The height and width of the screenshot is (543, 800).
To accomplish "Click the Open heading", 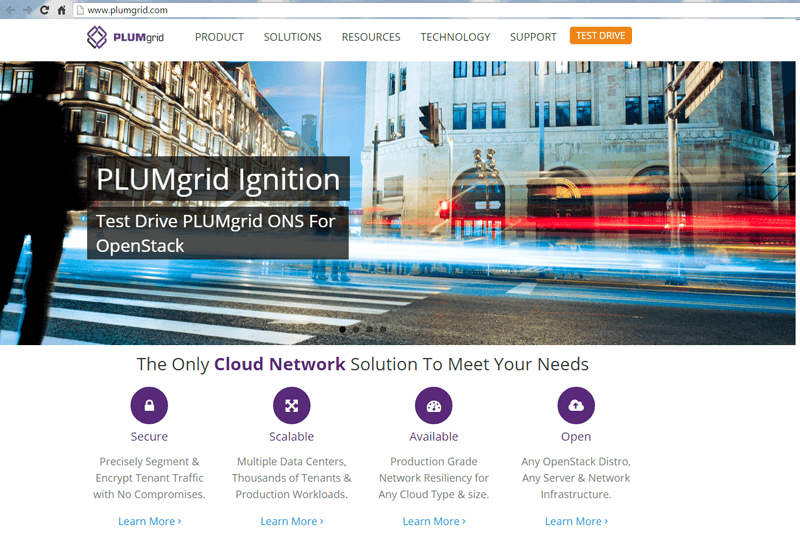I will coord(576,437).
